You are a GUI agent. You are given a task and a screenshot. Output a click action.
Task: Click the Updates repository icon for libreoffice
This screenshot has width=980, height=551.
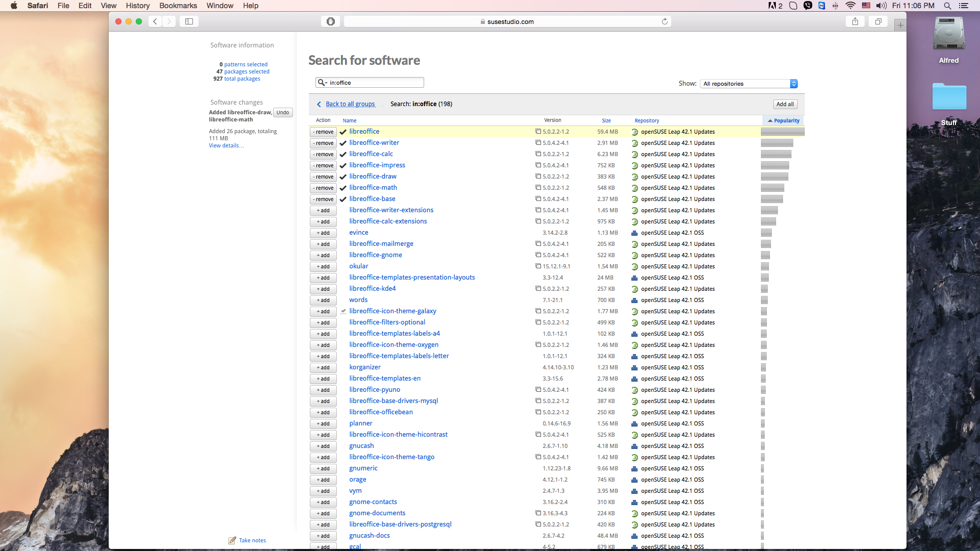pos(634,132)
